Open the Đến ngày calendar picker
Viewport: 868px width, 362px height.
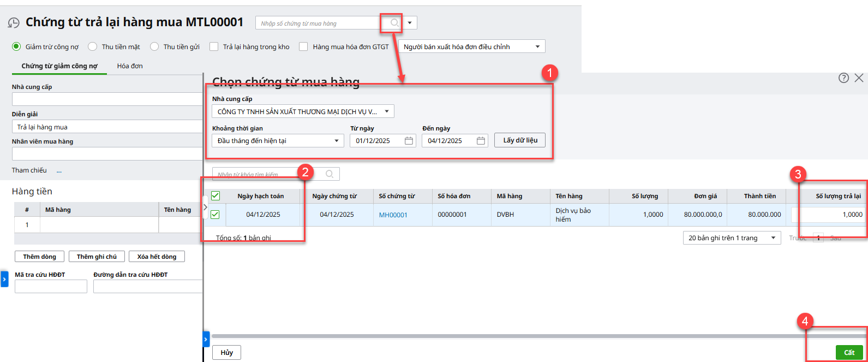(481, 141)
